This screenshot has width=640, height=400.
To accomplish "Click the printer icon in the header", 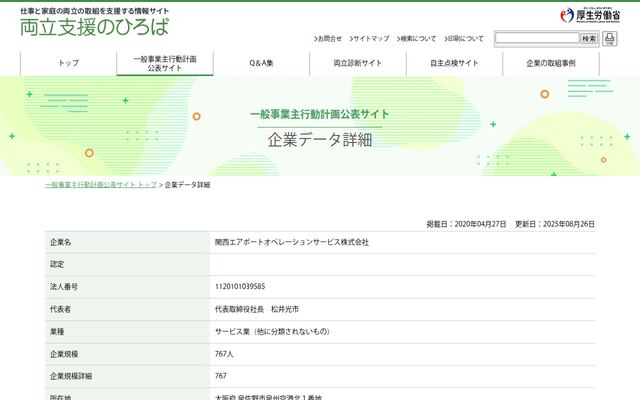I will coord(609,38).
